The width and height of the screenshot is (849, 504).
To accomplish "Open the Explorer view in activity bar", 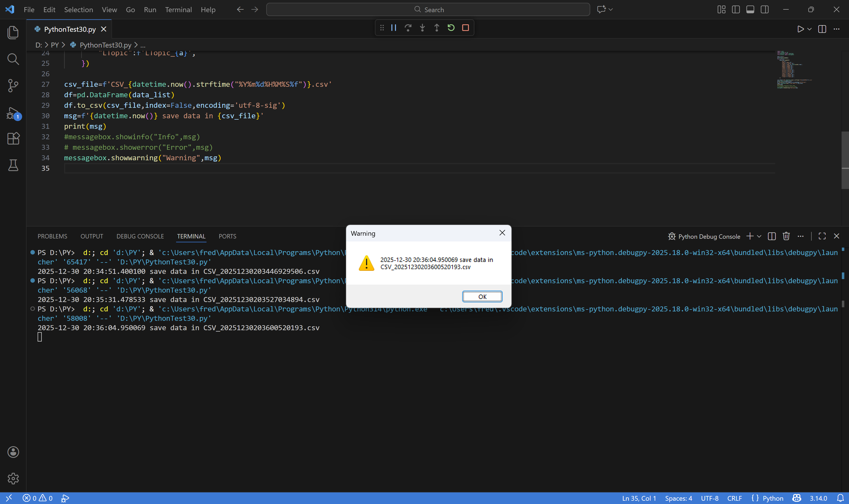I will (13, 33).
